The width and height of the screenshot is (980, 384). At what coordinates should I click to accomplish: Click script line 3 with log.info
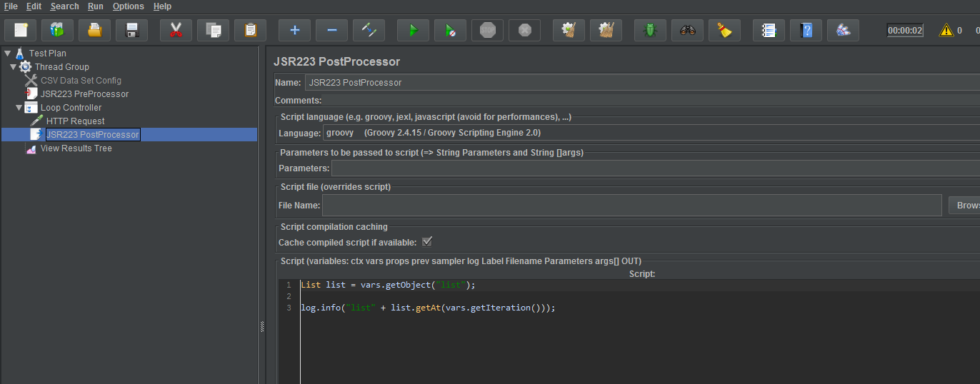click(x=428, y=308)
